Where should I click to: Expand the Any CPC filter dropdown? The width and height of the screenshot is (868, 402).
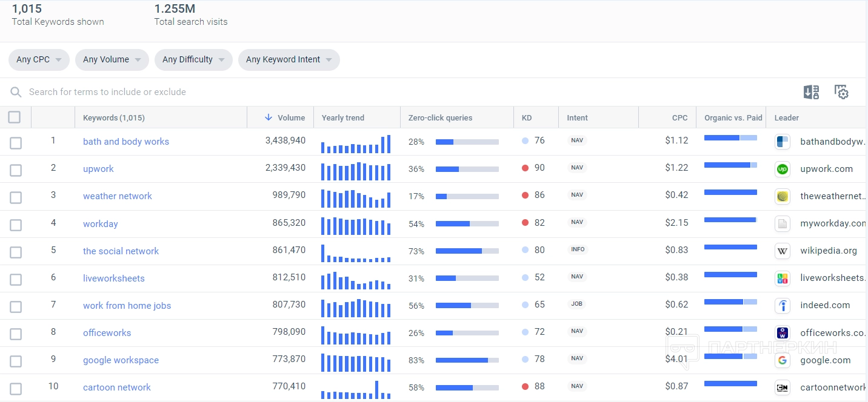(x=39, y=59)
